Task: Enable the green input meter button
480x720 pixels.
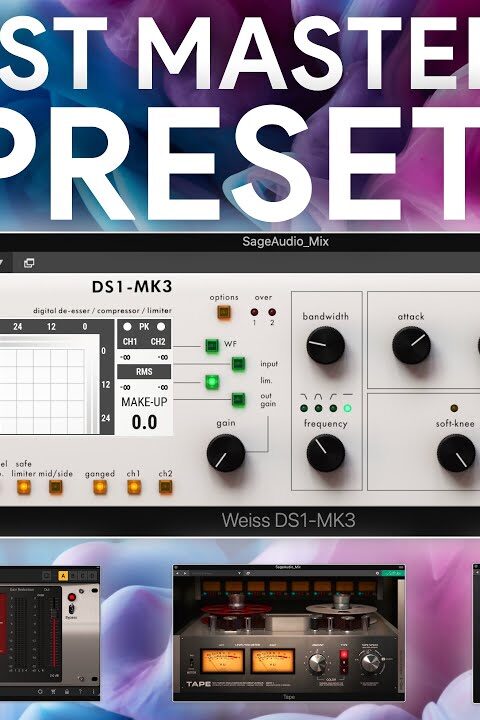Action: click(x=238, y=364)
